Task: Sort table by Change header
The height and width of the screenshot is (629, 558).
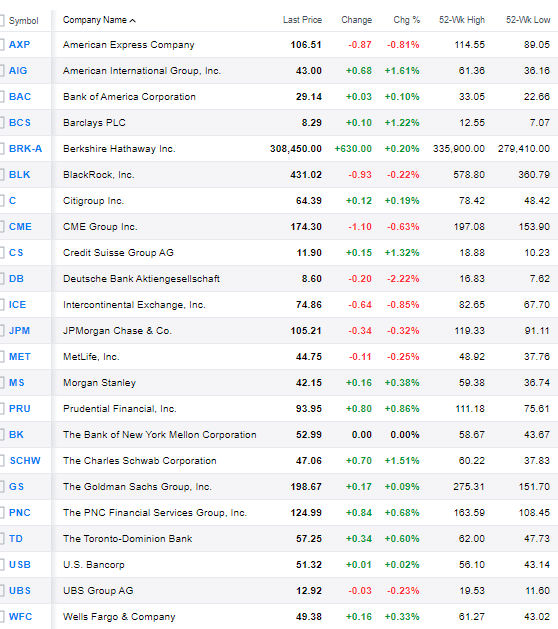Action: point(356,20)
